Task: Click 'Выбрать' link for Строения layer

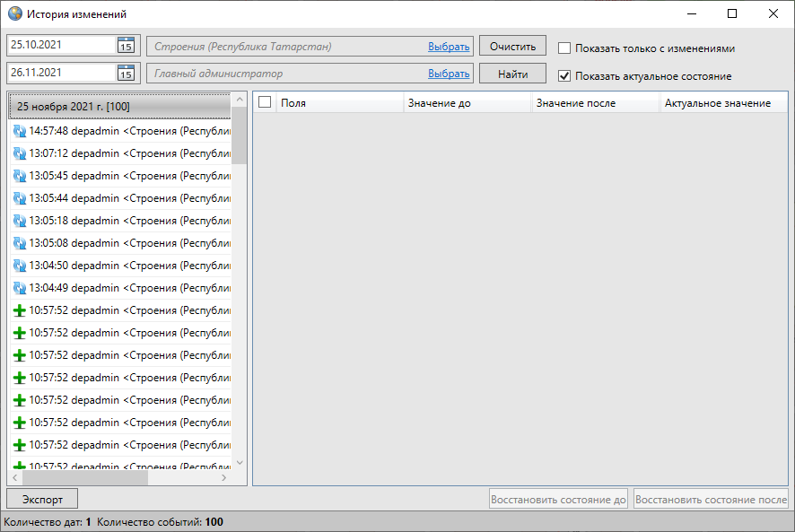Action: pos(449,47)
